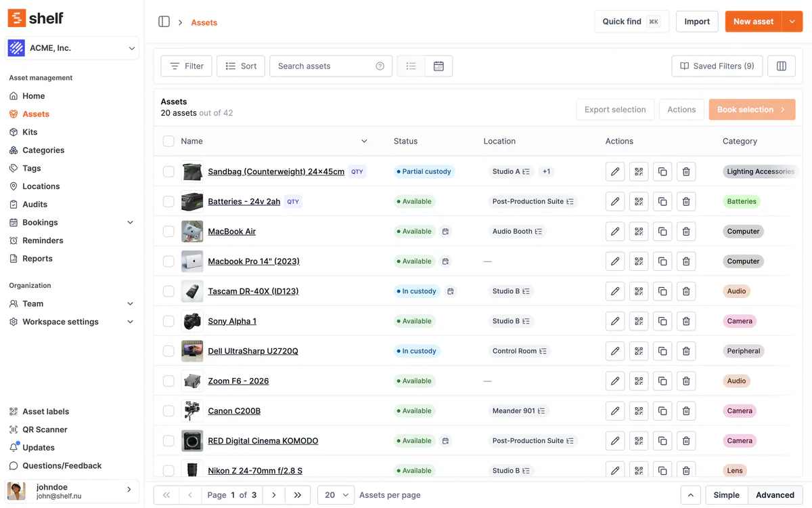The image size is (812, 508).
Task: Expand the Workspace settings section
Action: coord(131,322)
